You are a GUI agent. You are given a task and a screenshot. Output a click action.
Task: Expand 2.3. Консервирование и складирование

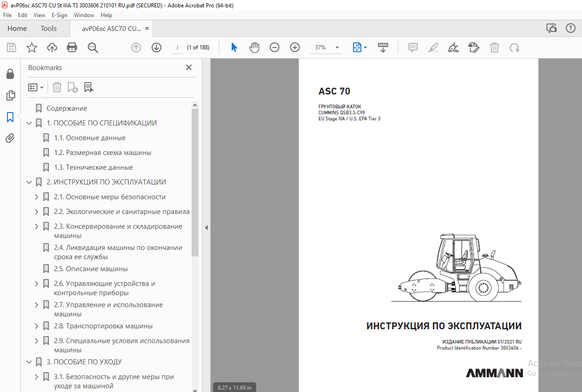point(36,226)
